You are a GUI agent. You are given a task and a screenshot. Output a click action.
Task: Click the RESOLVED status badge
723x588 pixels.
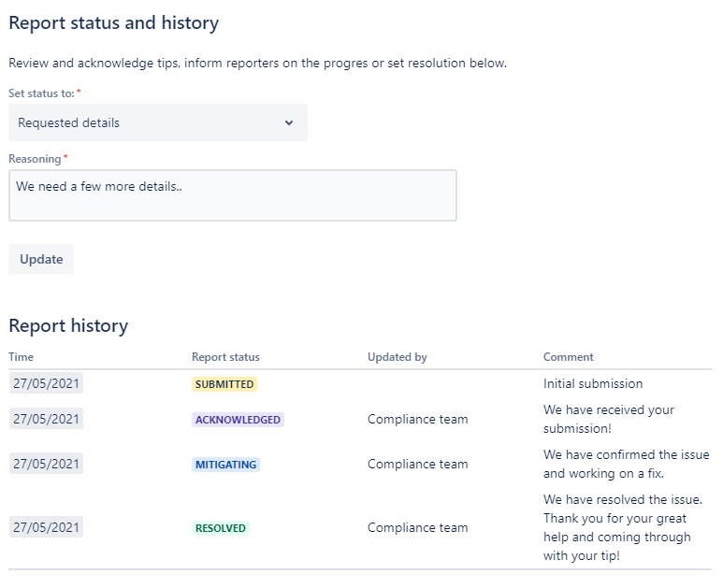(221, 528)
